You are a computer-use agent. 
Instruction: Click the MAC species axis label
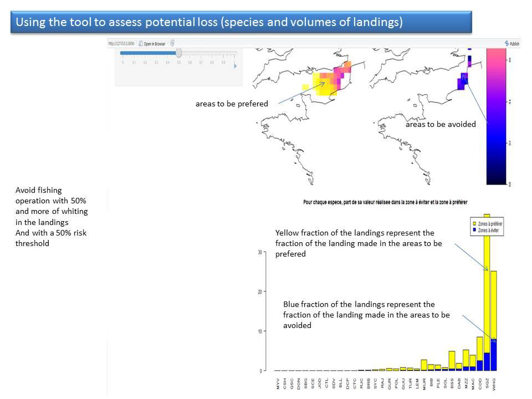point(473,383)
